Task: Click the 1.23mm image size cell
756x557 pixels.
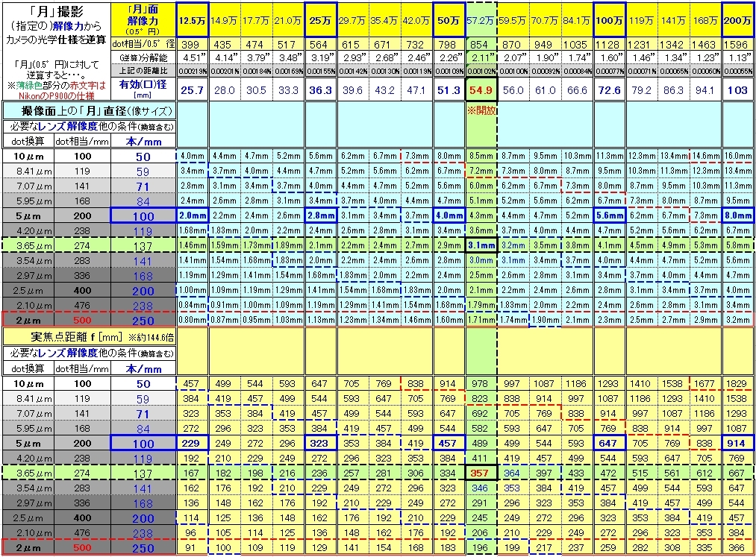Action: tap(353, 320)
